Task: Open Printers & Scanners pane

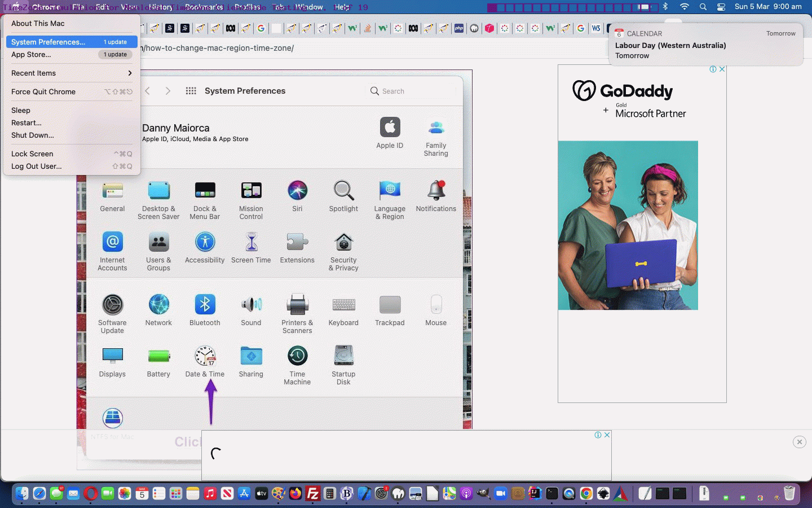Action: pyautogui.click(x=297, y=305)
